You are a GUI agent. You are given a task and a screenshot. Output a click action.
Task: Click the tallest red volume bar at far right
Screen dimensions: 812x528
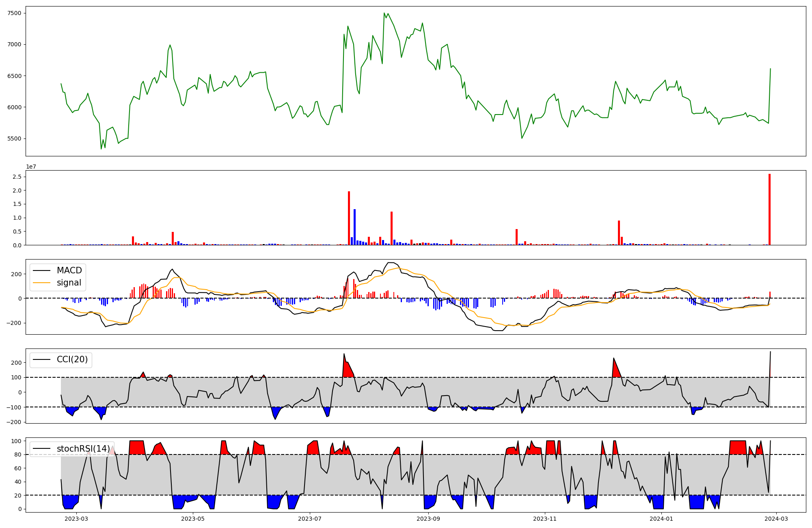pyautogui.click(x=769, y=209)
